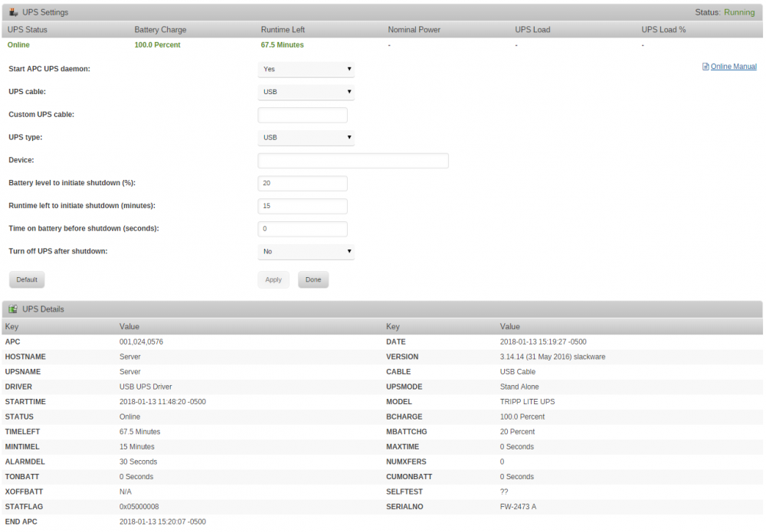Click the TONBATT key
Image resolution: width=766 pixels, height=532 pixels.
[x=22, y=477]
